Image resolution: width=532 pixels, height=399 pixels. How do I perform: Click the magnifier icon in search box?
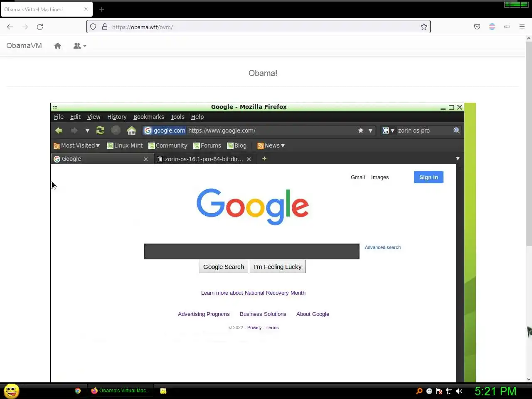456,131
